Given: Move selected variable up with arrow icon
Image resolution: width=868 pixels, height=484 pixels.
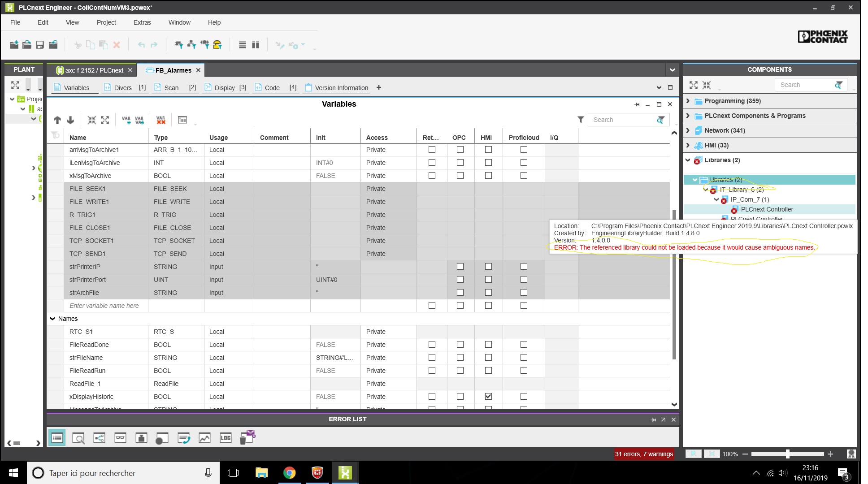Looking at the screenshot, I should (x=57, y=120).
